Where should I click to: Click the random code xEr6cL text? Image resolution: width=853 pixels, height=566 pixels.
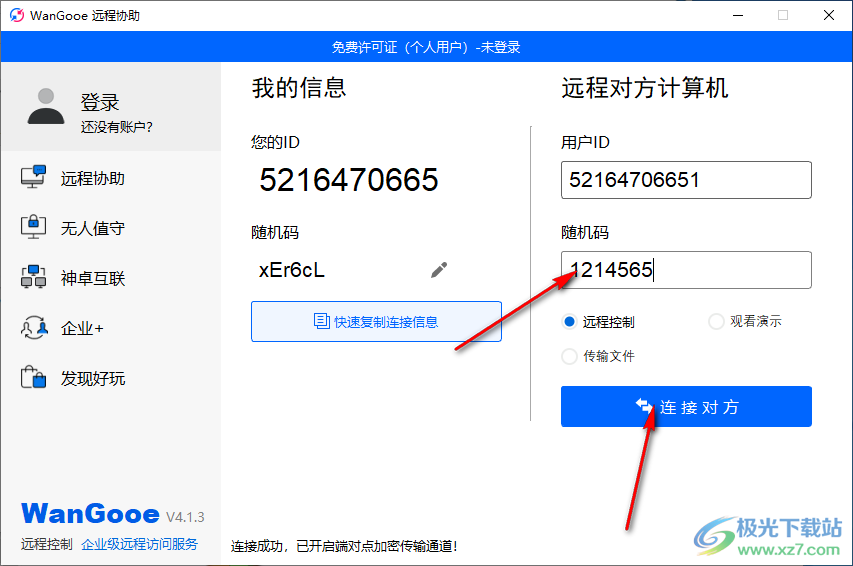292,270
